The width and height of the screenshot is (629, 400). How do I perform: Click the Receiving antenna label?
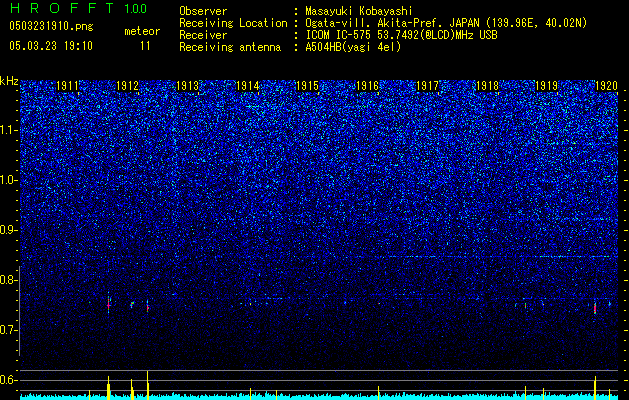[x=230, y=47]
